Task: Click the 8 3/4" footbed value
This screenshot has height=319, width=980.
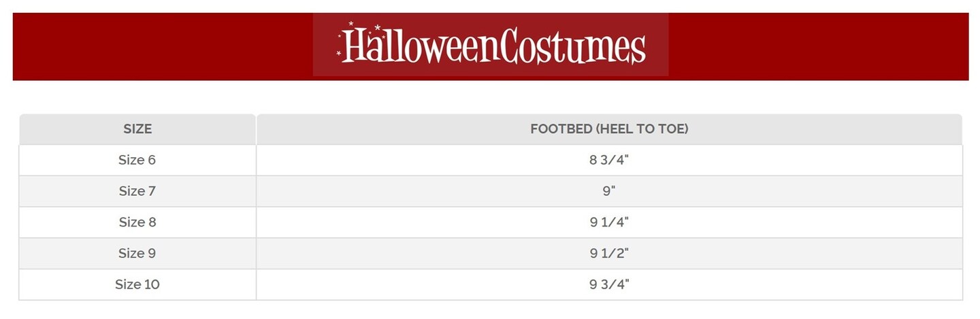Action: point(609,161)
